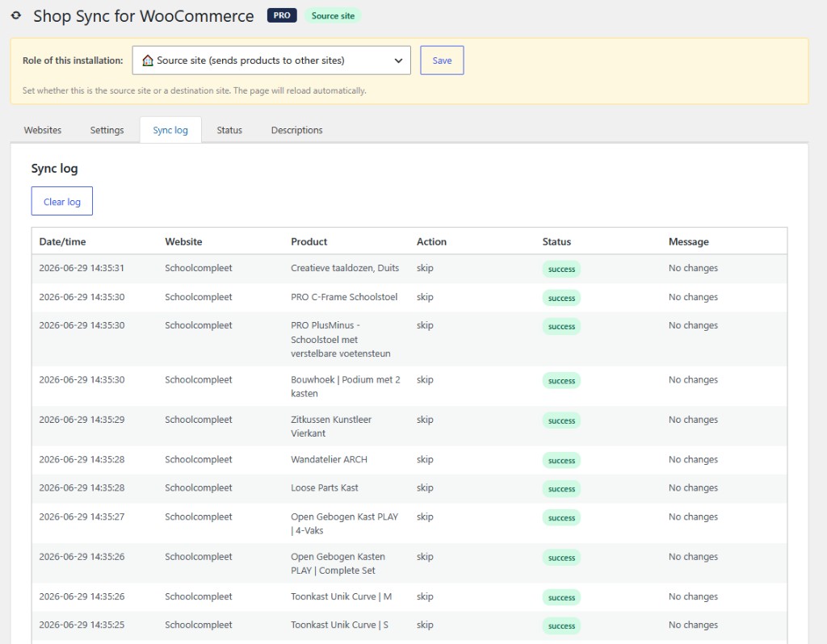827x644 pixels.
Task: Click success badge in Bouwhoek row
Action: click(561, 380)
